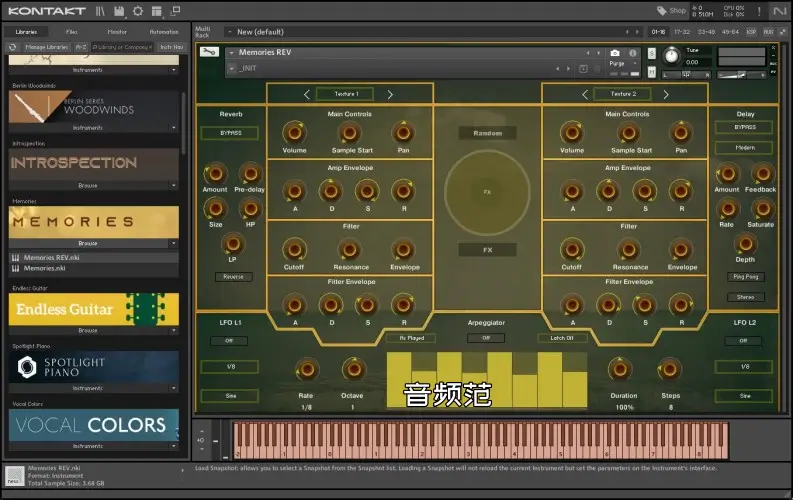Click the Native Instruments logo
The height and width of the screenshot is (500, 793).
click(779, 11)
